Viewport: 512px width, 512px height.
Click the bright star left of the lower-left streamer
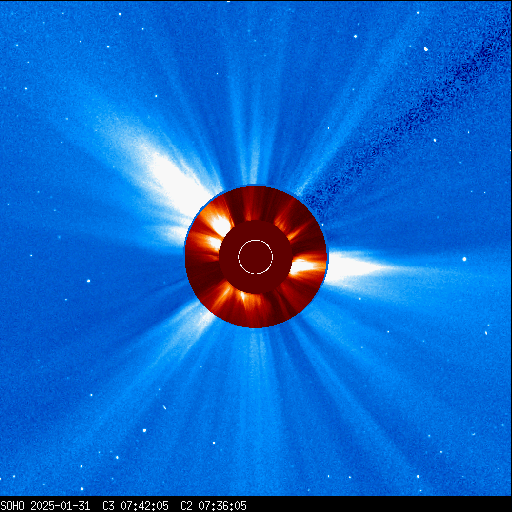pos(88,281)
